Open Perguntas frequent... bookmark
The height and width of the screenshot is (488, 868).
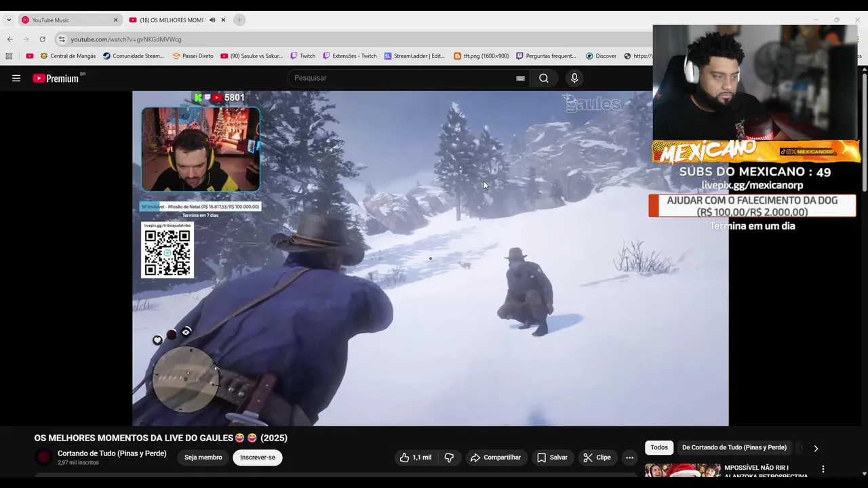546,56
